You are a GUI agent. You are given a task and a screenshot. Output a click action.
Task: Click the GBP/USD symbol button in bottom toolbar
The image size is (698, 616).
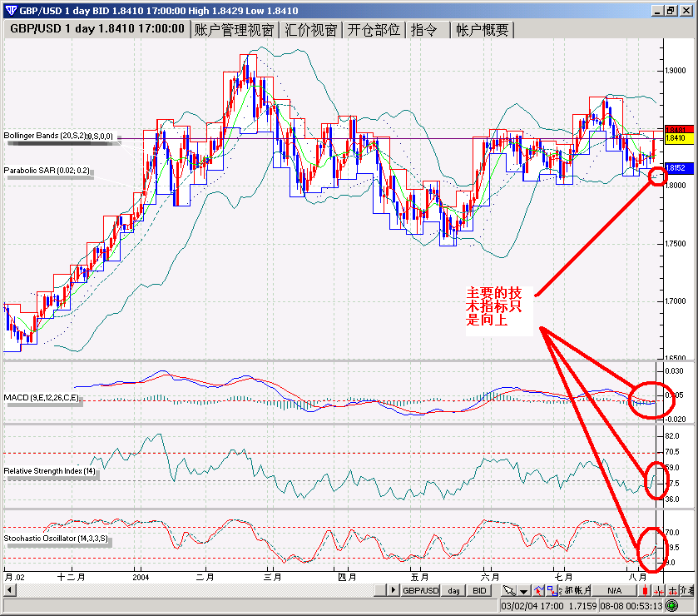click(x=420, y=590)
